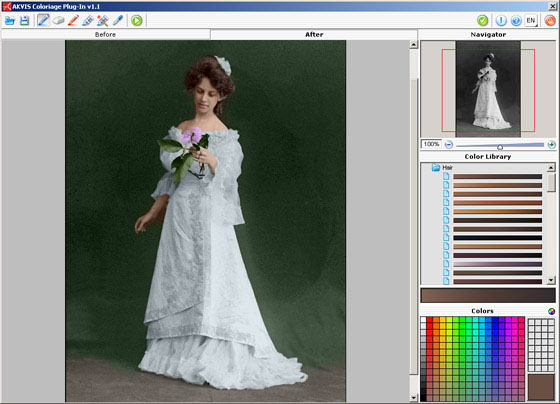Zoom out with the minus button
The width and height of the screenshot is (560, 404).
(449, 145)
